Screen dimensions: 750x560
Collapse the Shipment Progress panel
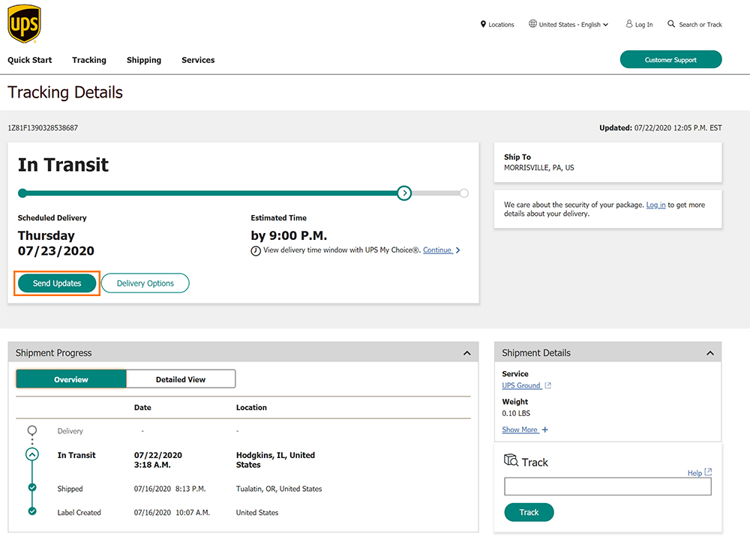(x=466, y=353)
